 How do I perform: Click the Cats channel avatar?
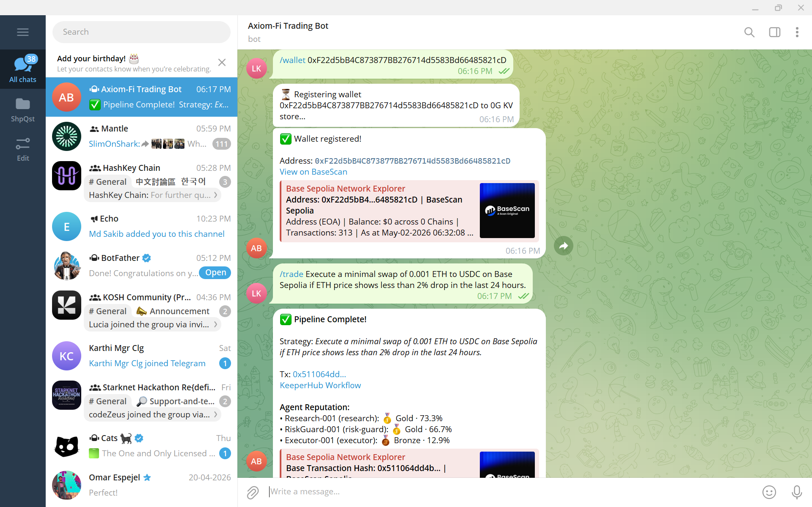pyautogui.click(x=66, y=446)
